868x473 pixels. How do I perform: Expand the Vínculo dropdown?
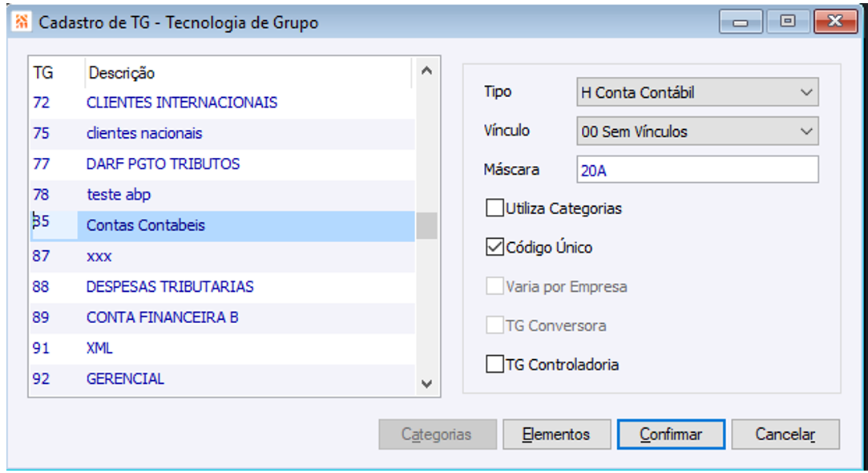click(x=696, y=131)
